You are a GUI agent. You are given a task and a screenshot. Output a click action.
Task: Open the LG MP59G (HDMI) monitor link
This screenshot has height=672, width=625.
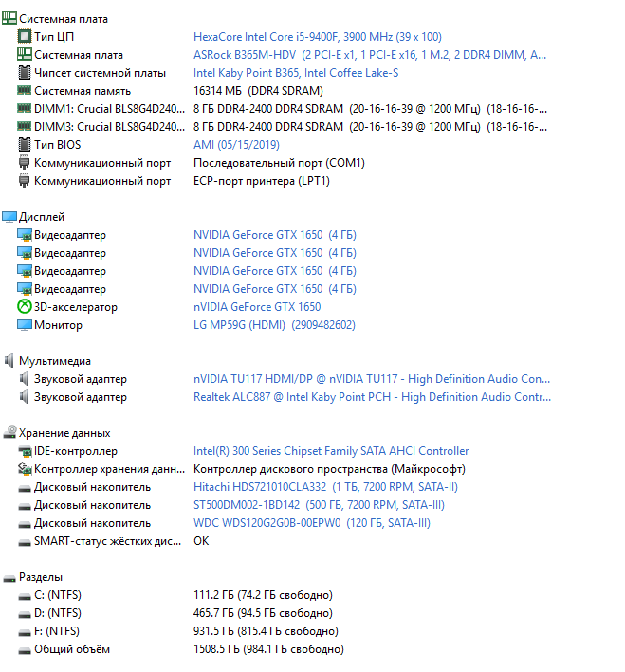coord(274,325)
